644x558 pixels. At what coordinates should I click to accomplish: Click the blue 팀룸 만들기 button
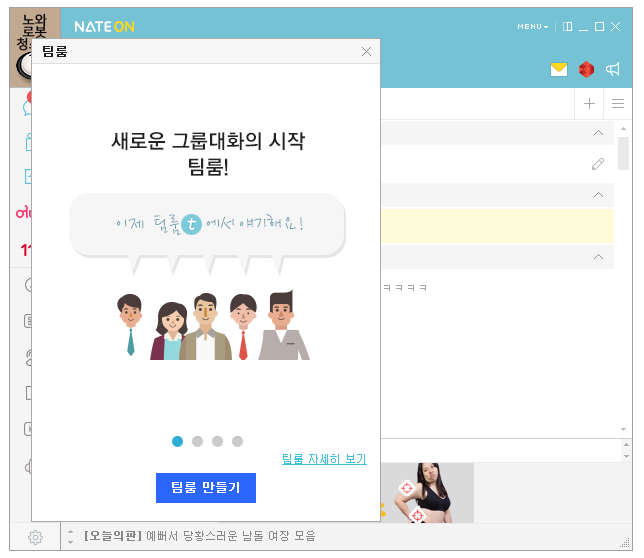pyautogui.click(x=206, y=487)
